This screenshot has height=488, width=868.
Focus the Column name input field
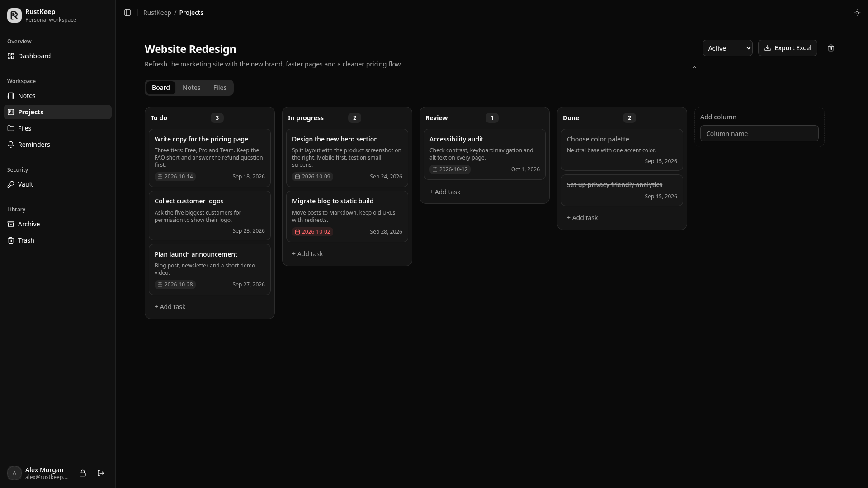[759, 134]
